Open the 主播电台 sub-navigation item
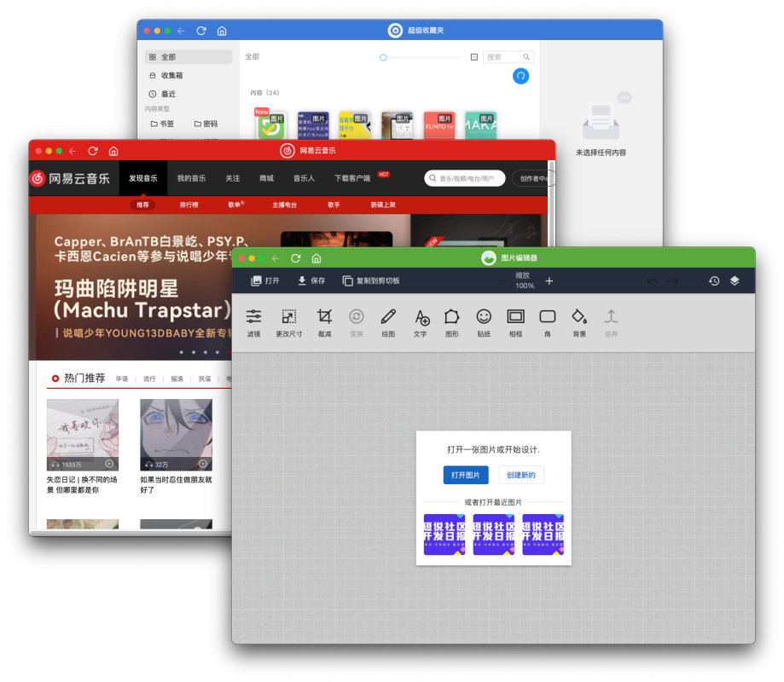 pyautogui.click(x=284, y=205)
